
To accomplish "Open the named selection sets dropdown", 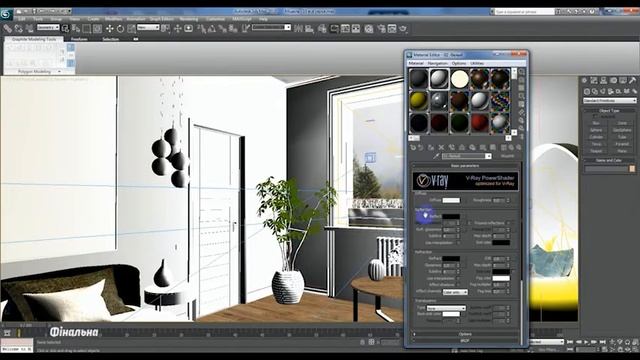I will click(271, 27).
